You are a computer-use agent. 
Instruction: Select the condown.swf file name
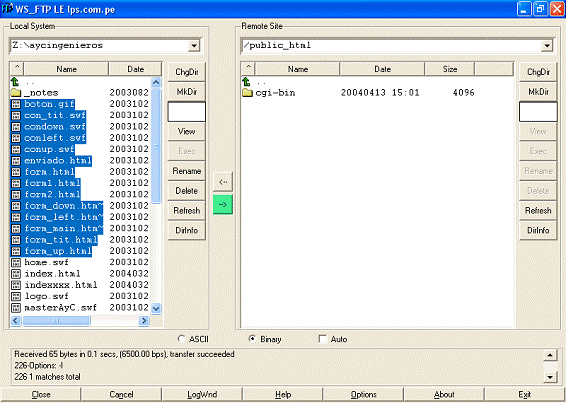click(x=55, y=127)
